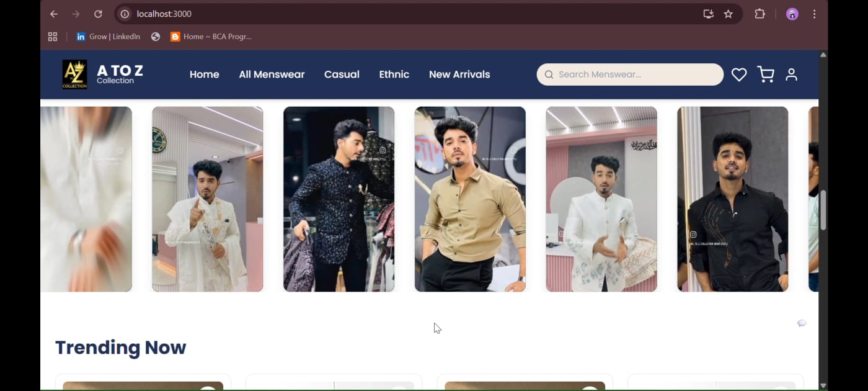Image resolution: width=868 pixels, height=391 pixels.
Task: Bookmark this page with star icon
Action: [728, 14]
